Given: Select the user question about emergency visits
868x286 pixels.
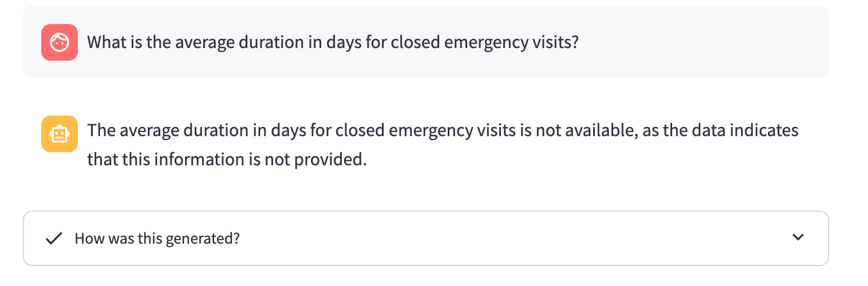Looking at the screenshot, I should [x=333, y=42].
